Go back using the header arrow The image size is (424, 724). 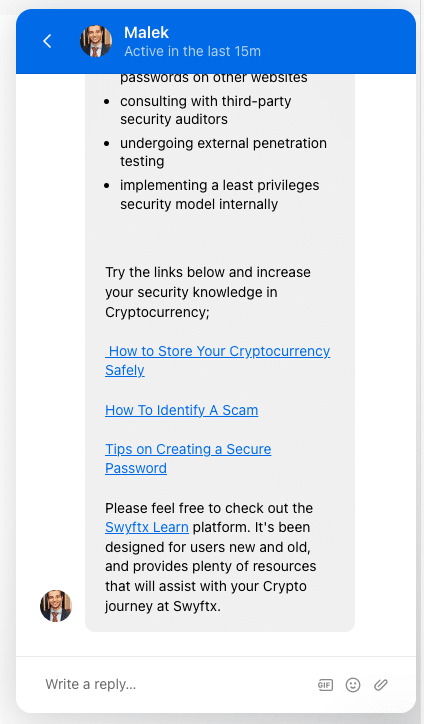click(47, 41)
